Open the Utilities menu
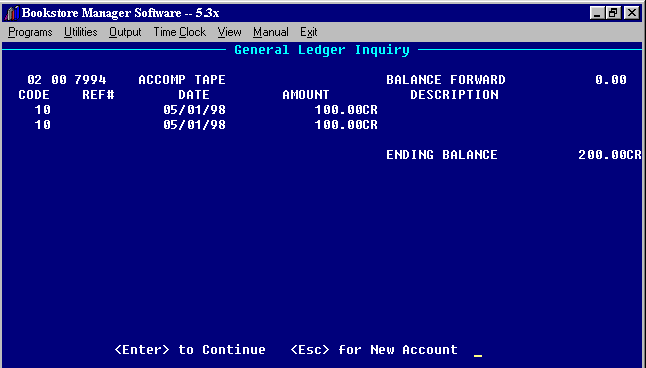 [81, 32]
